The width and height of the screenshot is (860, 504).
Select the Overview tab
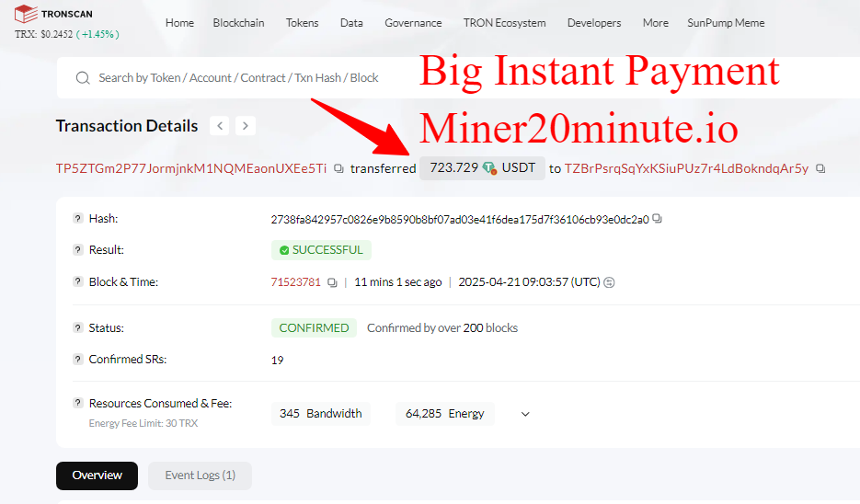coord(97,475)
